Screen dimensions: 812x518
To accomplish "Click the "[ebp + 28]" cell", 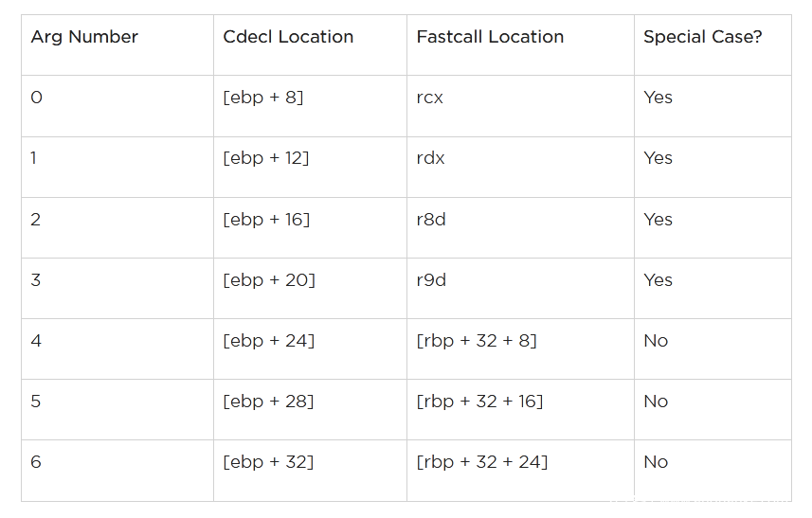I will click(x=268, y=402).
